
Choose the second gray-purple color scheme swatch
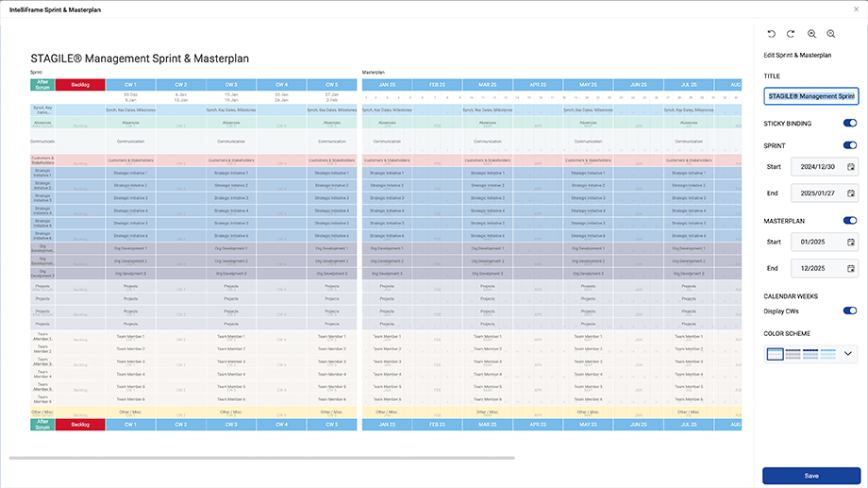(x=793, y=353)
